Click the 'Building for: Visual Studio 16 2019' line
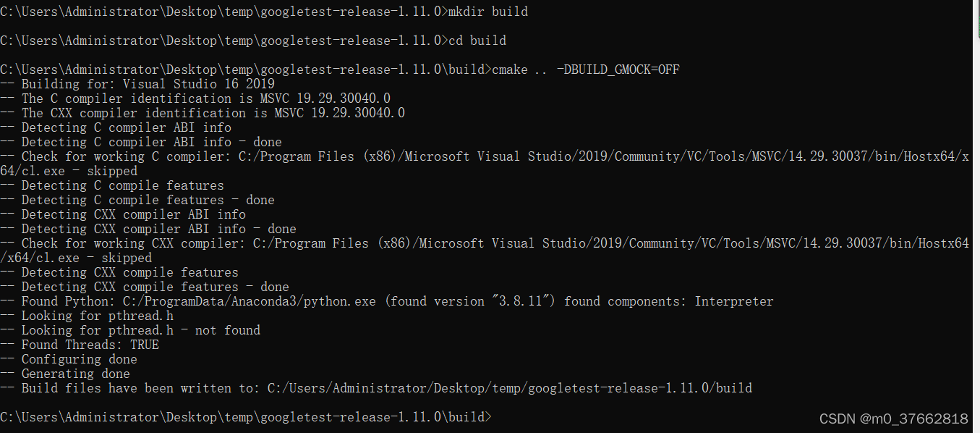 tap(137, 84)
